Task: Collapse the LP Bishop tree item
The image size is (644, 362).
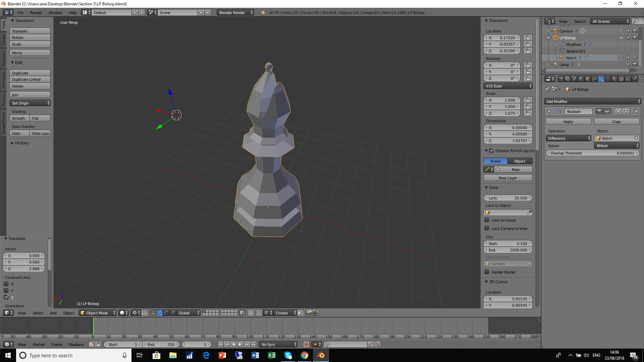Action: pos(549,38)
